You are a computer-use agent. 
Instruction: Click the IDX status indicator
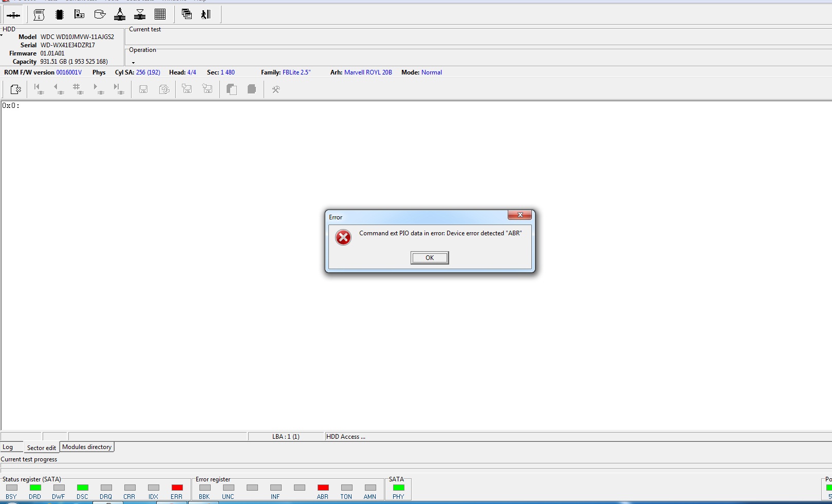(x=154, y=488)
